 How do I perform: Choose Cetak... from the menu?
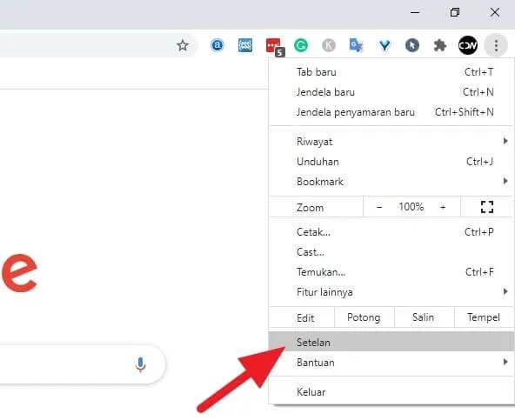391,232
